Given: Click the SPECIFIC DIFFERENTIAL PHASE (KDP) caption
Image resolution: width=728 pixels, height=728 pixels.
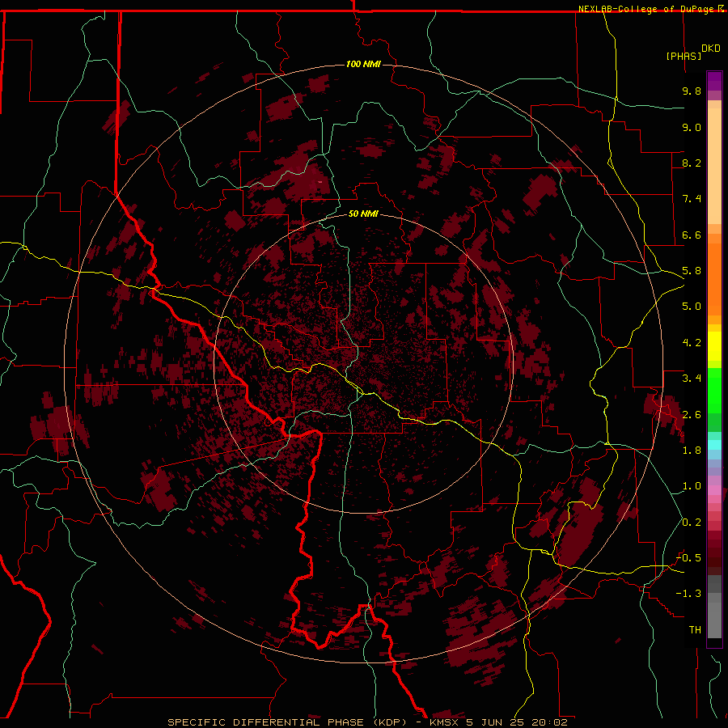Looking at the screenshot, I should point(288,722).
